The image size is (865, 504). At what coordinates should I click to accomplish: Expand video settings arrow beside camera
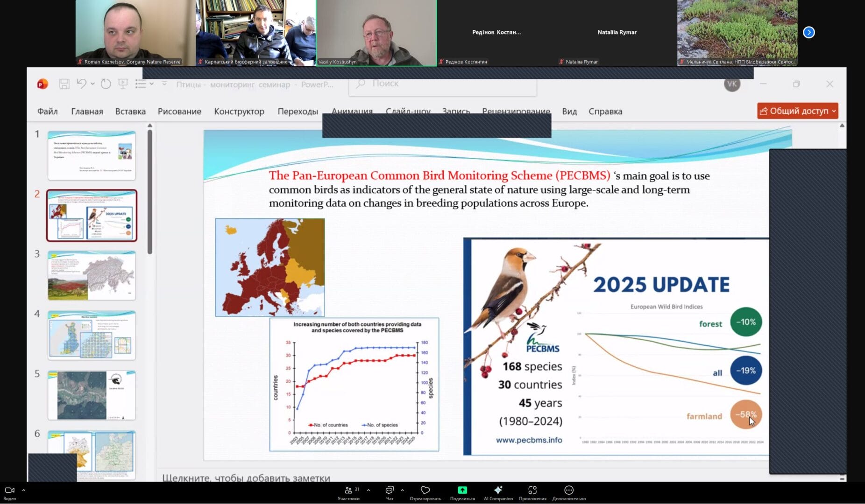[x=23, y=490]
